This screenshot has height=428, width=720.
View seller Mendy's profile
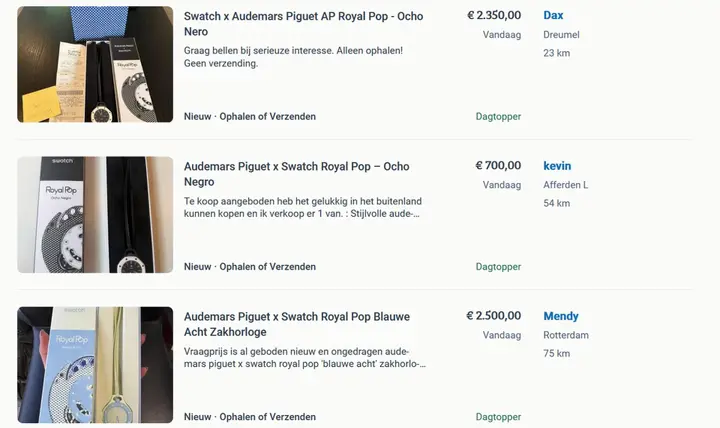[561, 316]
